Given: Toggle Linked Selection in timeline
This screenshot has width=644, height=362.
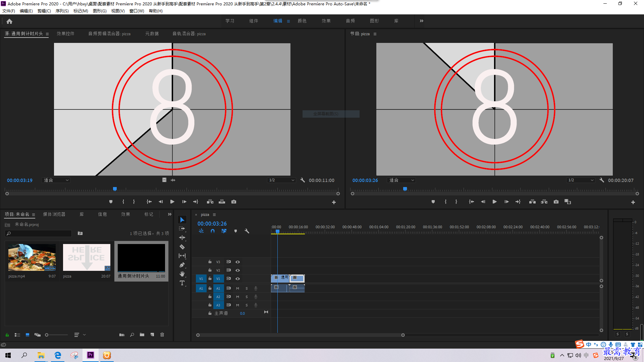Looking at the screenshot, I should click(x=224, y=231).
